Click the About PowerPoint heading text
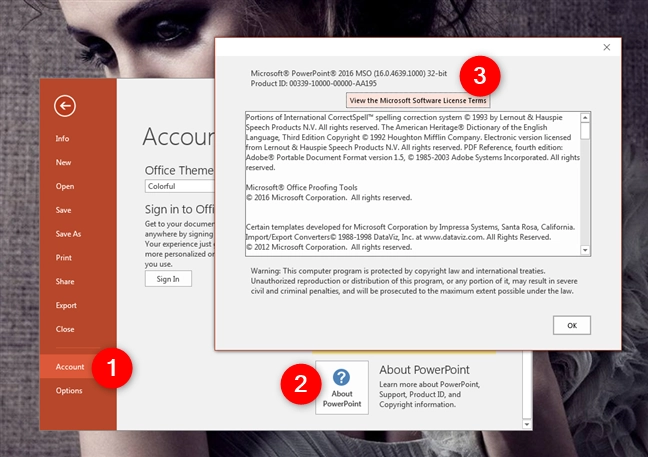The image size is (648, 457). [424, 369]
